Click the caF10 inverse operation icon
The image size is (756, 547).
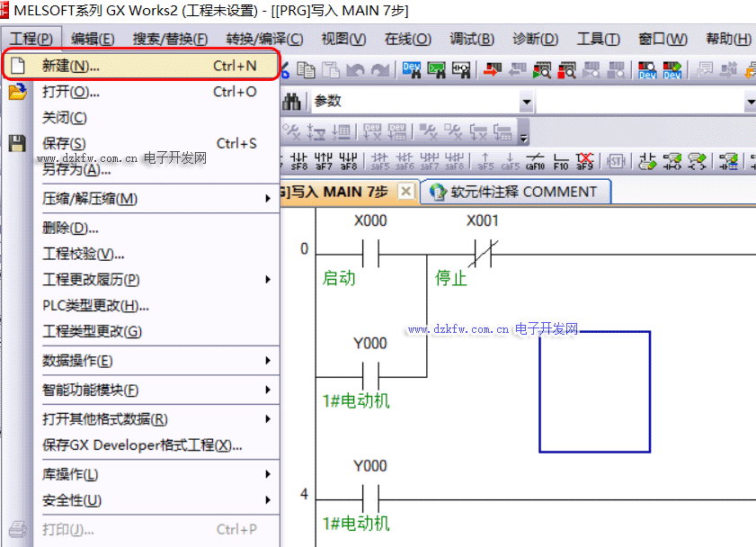click(x=536, y=161)
